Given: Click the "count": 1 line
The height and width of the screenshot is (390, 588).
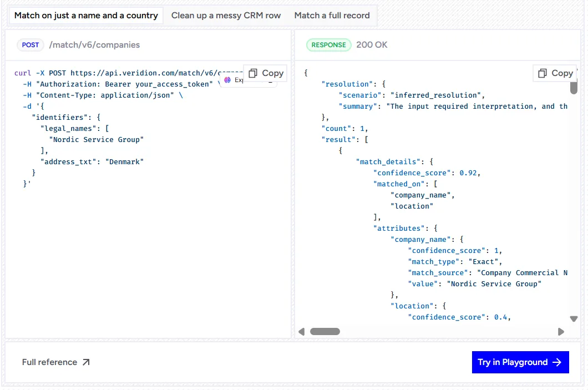Looking at the screenshot, I should [x=344, y=129].
